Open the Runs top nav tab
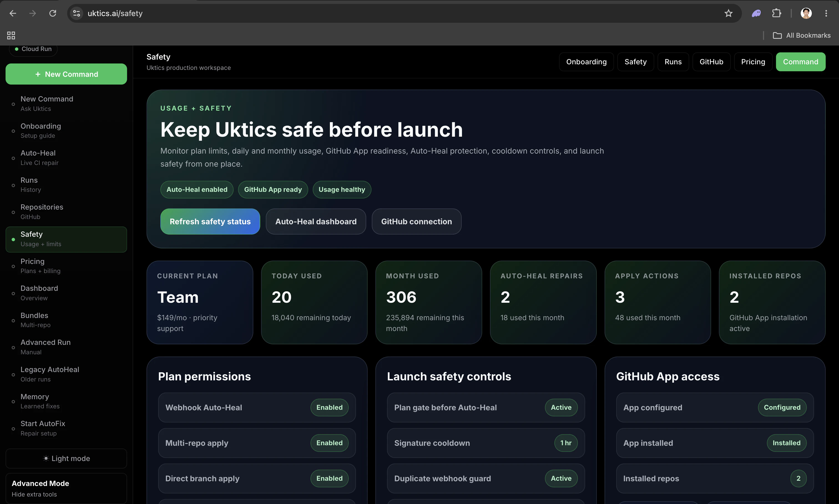Viewport: 839px width, 504px height. pos(673,62)
